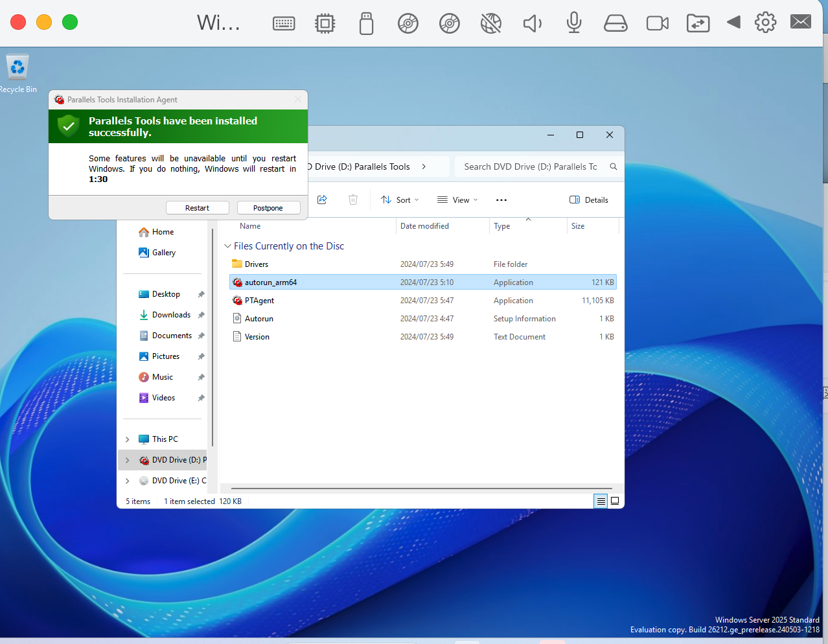Select the Version text document
Viewport: 828px width, 644px height.
pyautogui.click(x=422, y=337)
